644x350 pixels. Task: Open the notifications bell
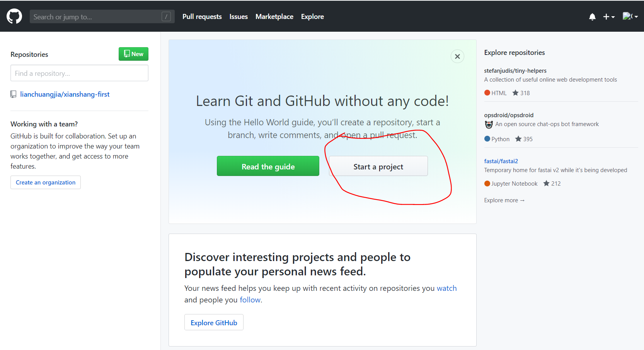pos(592,17)
